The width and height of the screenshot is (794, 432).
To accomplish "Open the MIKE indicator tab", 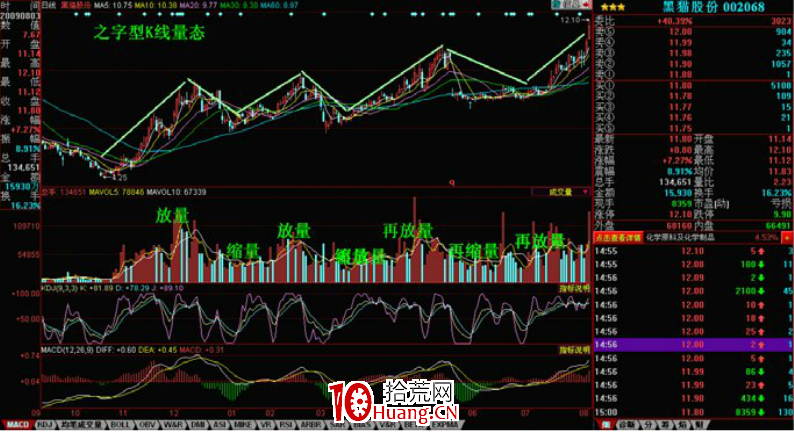I will (243, 424).
